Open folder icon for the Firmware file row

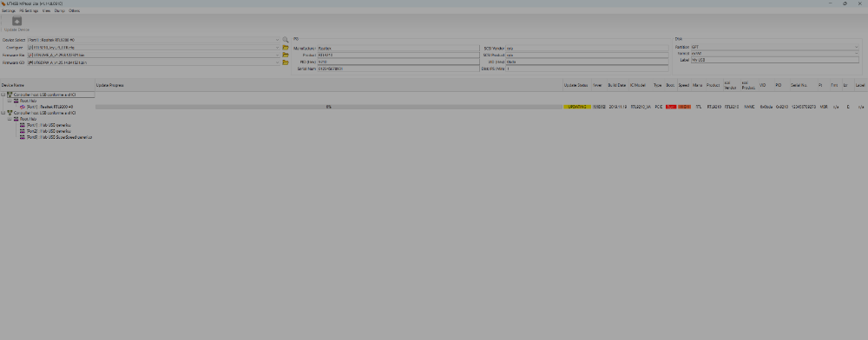click(286, 56)
